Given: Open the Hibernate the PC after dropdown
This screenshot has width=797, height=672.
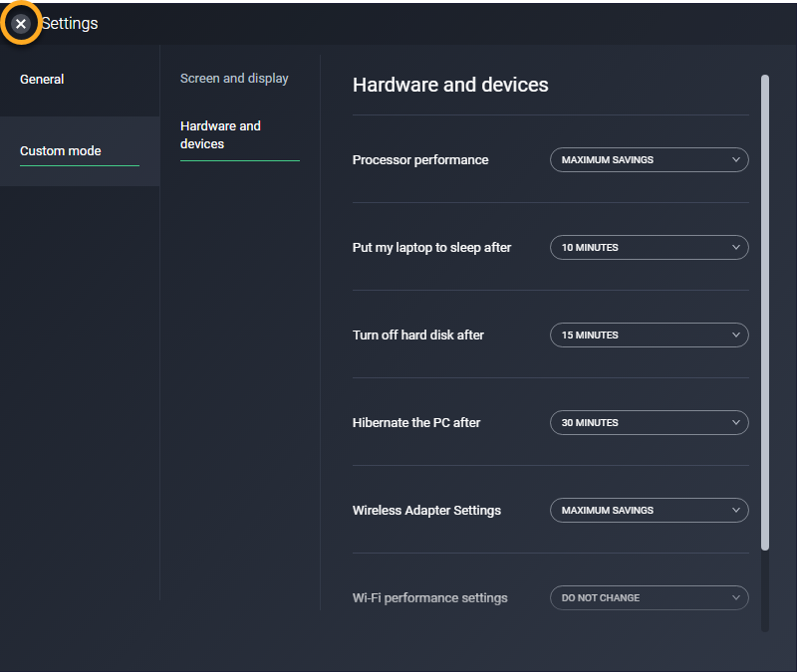Looking at the screenshot, I should (649, 423).
